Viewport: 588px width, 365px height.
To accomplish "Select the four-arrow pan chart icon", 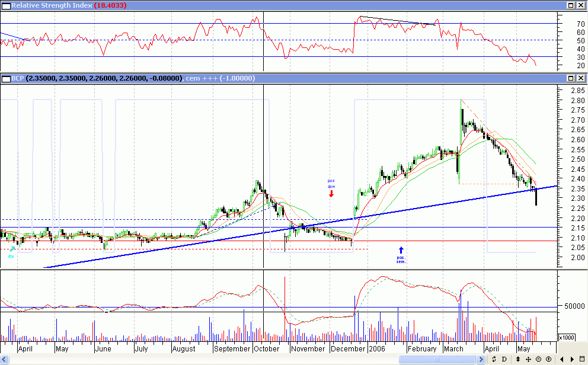I will pos(528,360).
